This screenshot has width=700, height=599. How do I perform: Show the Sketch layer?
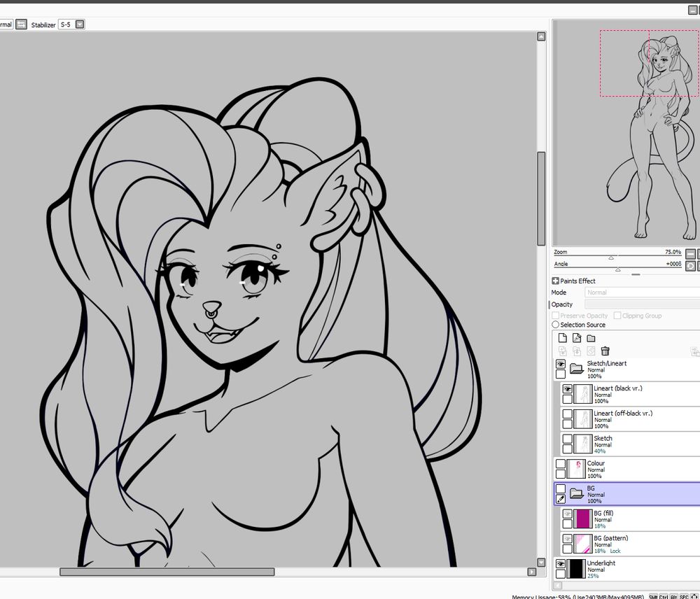coord(568,439)
